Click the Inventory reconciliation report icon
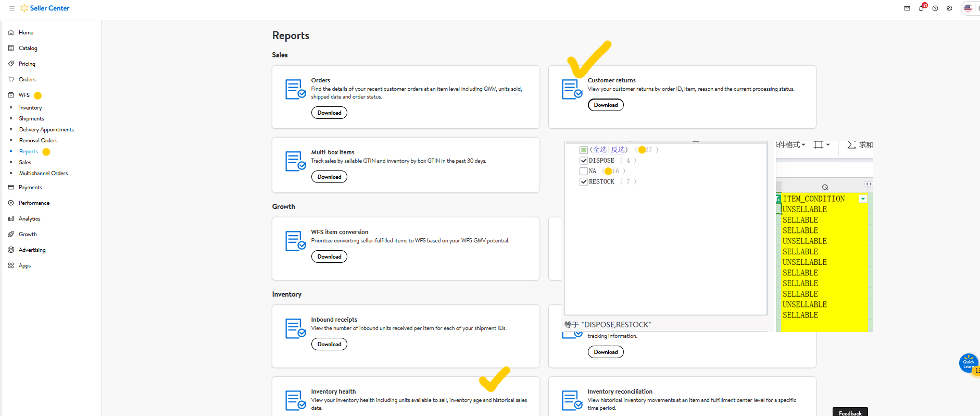980x416 pixels. tap(572, 400)
